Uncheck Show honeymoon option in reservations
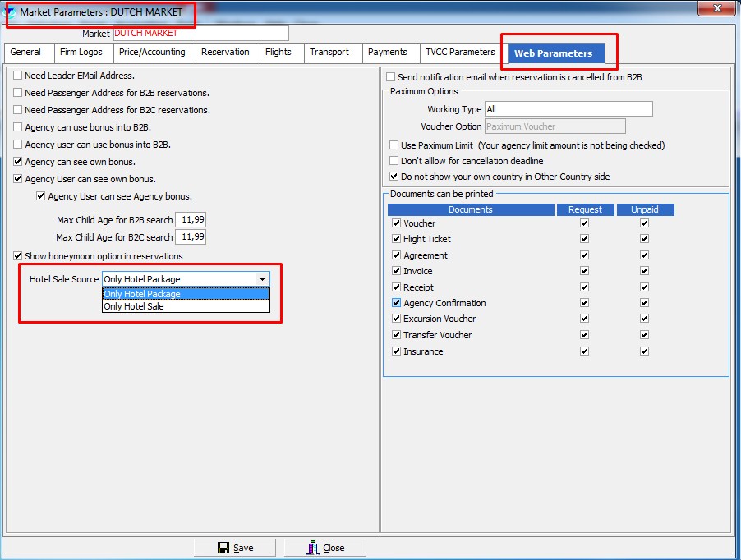 pyautogui.click(x=18, y=256)
